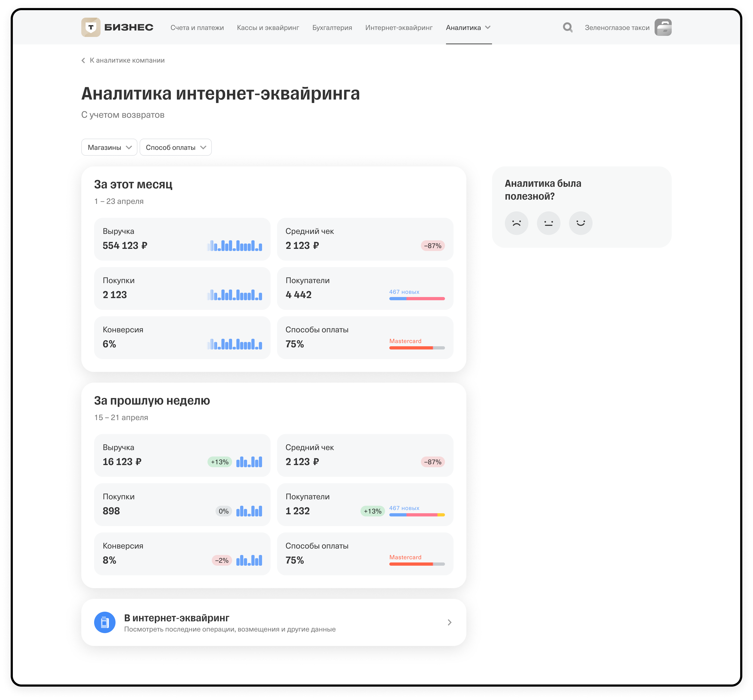Open search with the magnifier icon
The width and height of the screenshot is (753, 700).
click(x=567, y=27)
